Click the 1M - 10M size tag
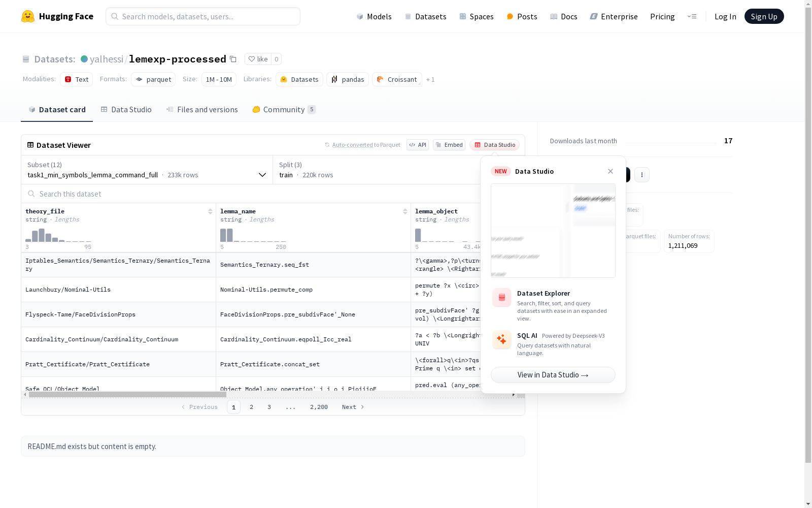The image size is (812, 508). tap(219, 79)
